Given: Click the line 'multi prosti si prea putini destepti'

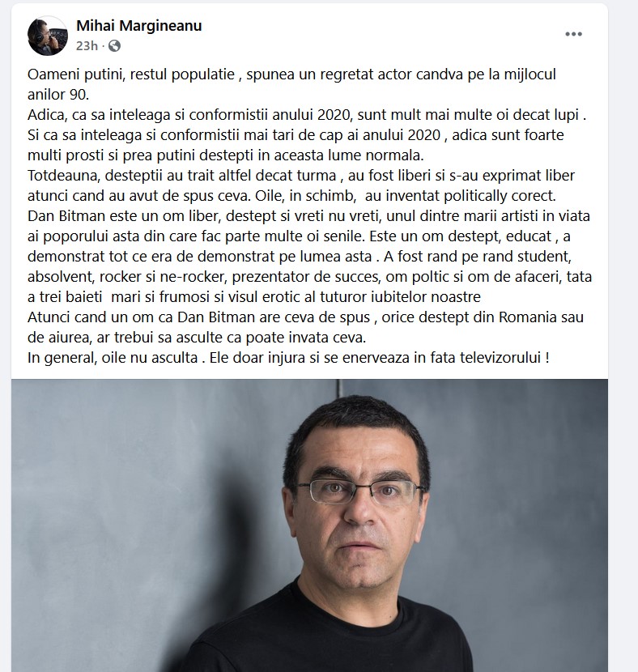Looking at the screenshot, I should point(225,155).
